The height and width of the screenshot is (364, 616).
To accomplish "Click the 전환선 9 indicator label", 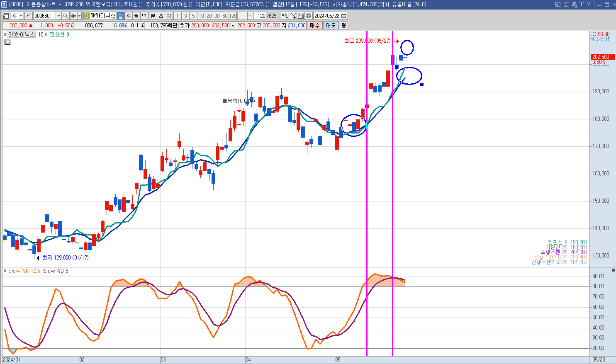I will [59, 35].
